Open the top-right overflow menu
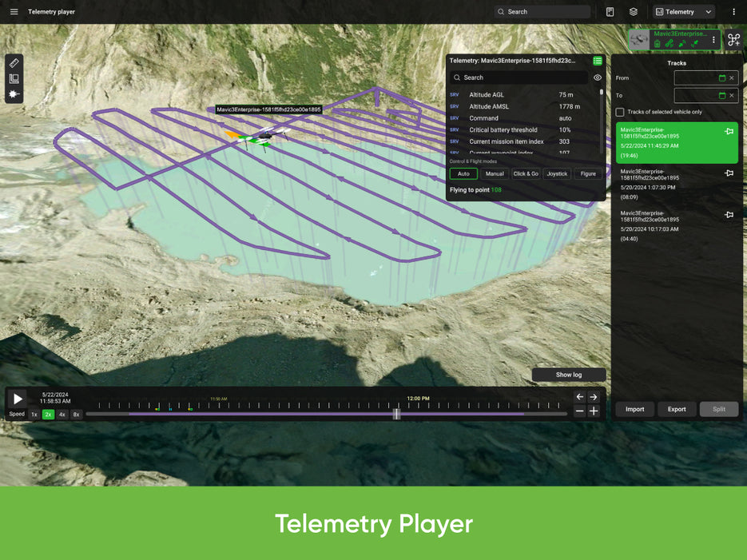 pos(733,12)
